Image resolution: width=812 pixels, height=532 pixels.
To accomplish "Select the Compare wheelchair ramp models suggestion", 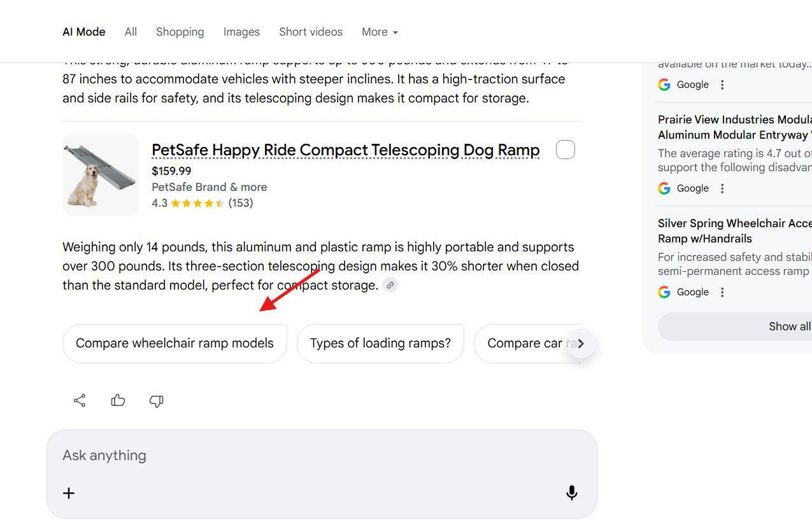I will tap(175, 344).
